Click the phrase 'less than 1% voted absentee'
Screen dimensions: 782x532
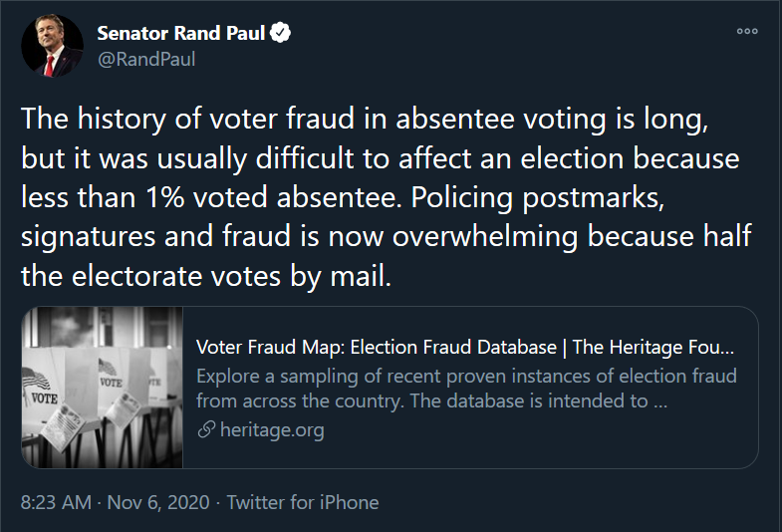point(211,197)
